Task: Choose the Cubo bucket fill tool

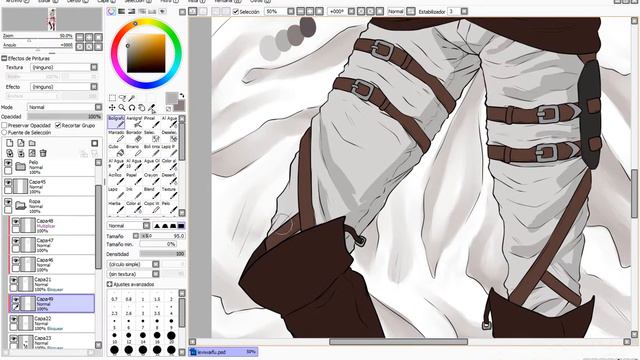Action: click(x=116, y=151)
